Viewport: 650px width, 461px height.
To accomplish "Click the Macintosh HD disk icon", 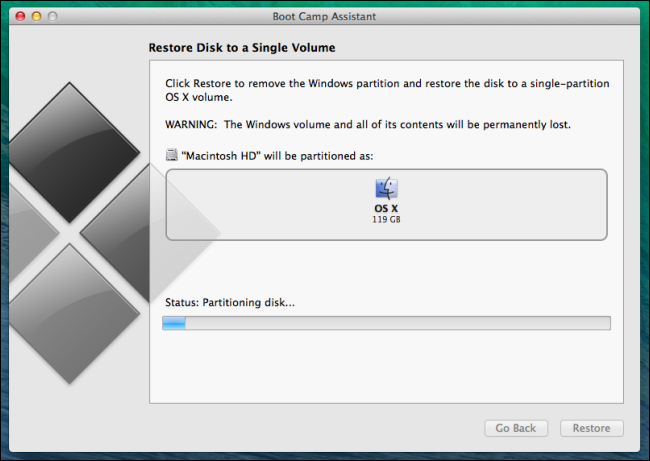I will [x=172, y=155].
